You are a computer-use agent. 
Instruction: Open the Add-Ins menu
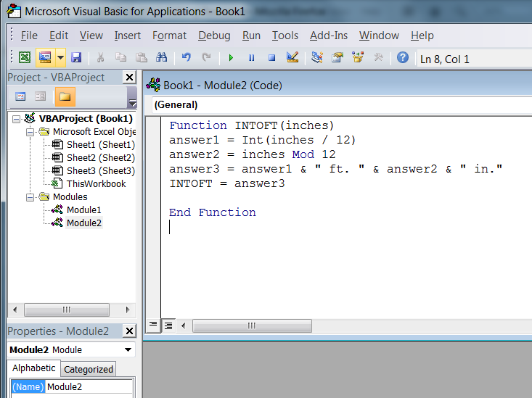pyautogui.click(x=329, y=36)
